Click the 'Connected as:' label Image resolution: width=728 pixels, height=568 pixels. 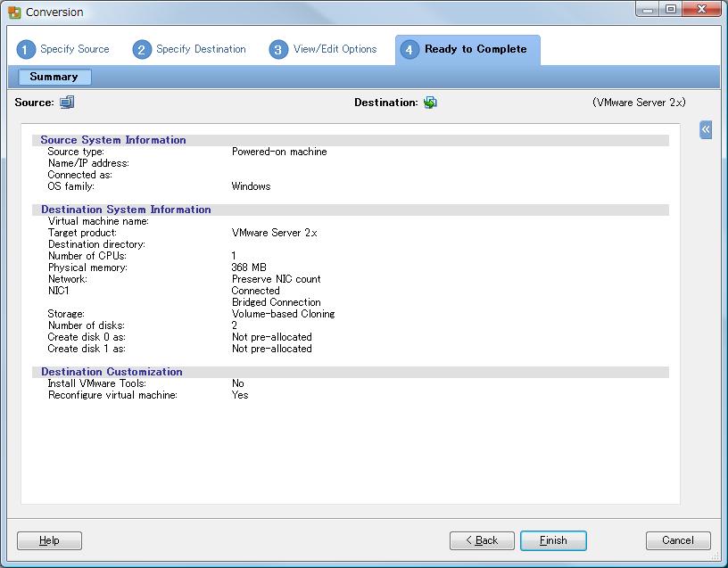80,175
